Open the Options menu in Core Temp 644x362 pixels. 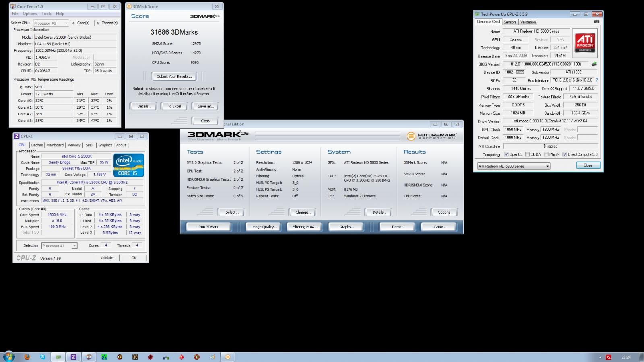pos(30,14)
